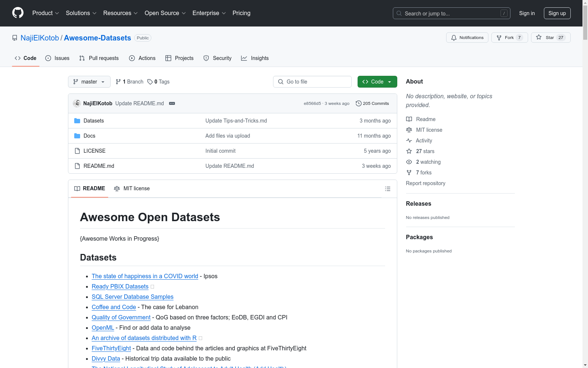This screenshot has width=588, height=368.
Task: Open the Coffee and Code link
Action: [114, 307]
